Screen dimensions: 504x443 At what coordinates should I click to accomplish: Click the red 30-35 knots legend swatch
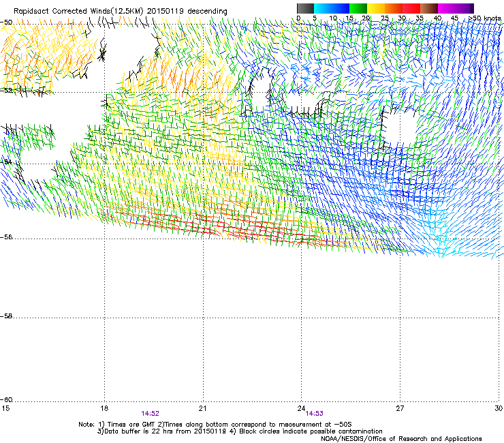[411, 8]
